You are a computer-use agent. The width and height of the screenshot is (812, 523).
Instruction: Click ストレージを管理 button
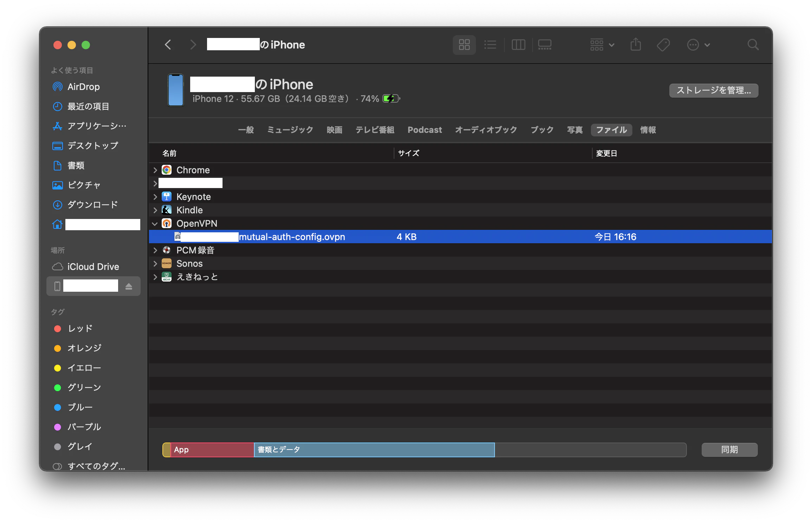pyautogui.click(x=714, y=90)
